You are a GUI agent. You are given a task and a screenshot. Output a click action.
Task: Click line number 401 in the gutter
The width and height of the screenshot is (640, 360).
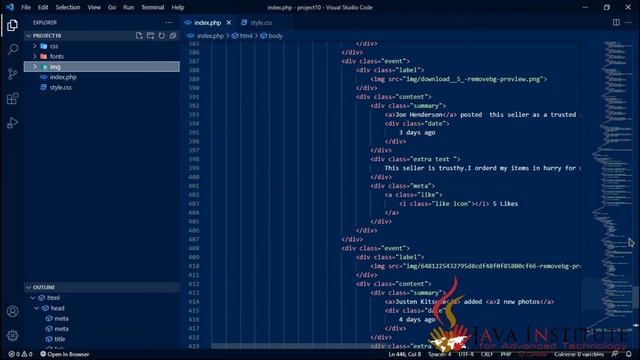click(x=194, y=186)
